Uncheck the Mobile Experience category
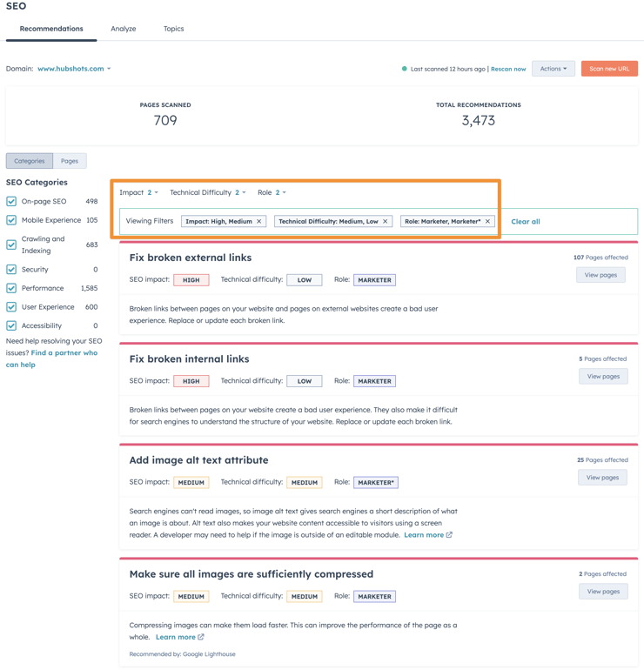Screen dimensions: 644x670 pos(11,220)
